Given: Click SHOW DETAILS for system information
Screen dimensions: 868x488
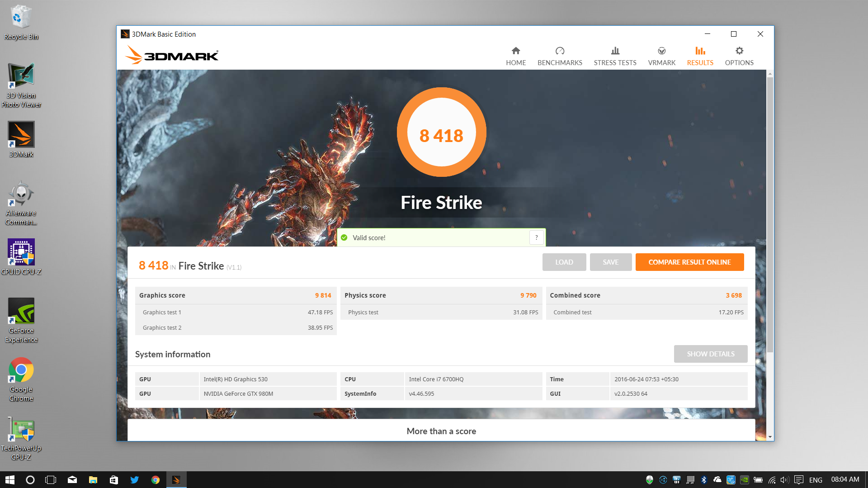Looking at the screenshot, I should 711,354.
